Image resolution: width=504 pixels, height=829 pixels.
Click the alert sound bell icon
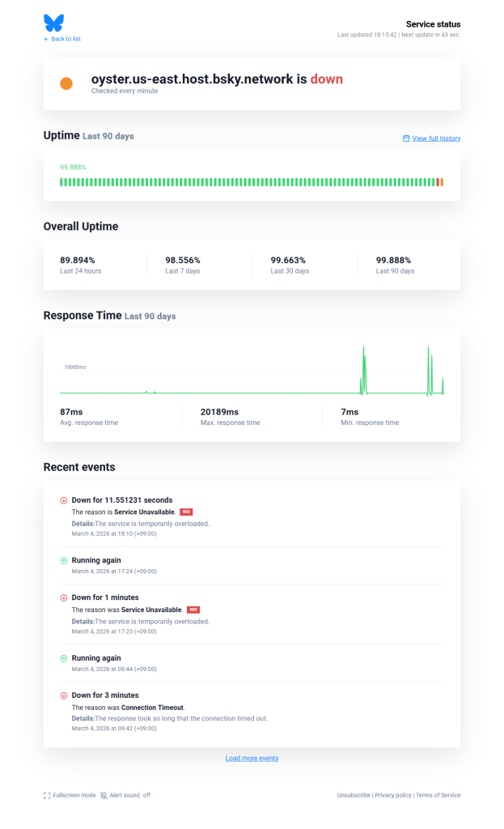tap(104, 795)
